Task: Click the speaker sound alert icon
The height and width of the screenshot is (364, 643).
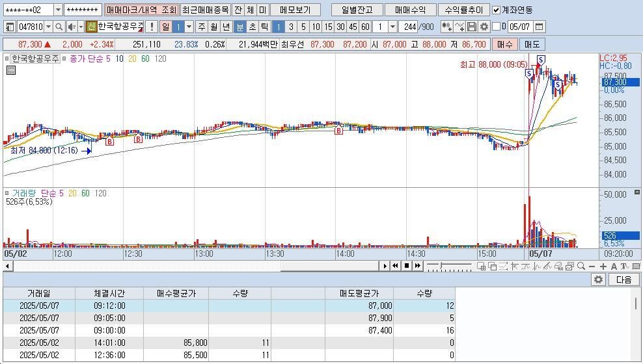Action: 72,27
